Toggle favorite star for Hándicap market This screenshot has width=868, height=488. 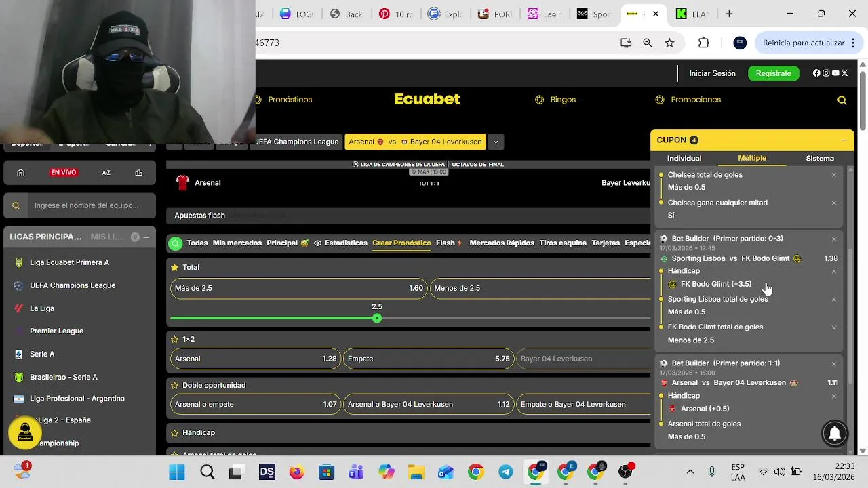pos(174,432)
